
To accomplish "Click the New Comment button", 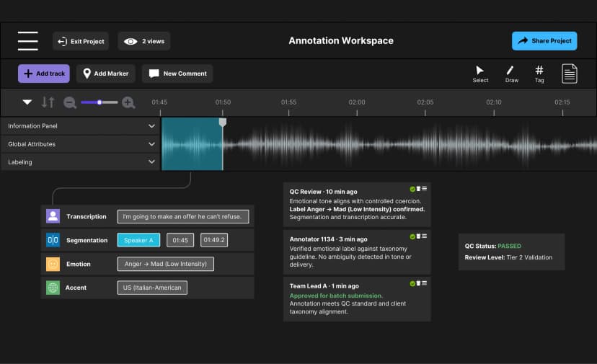I will 177,74.
